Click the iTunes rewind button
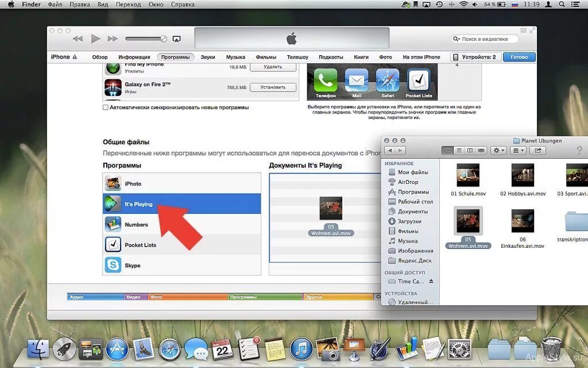Viewport: 588px width, 368px height. 78,39
